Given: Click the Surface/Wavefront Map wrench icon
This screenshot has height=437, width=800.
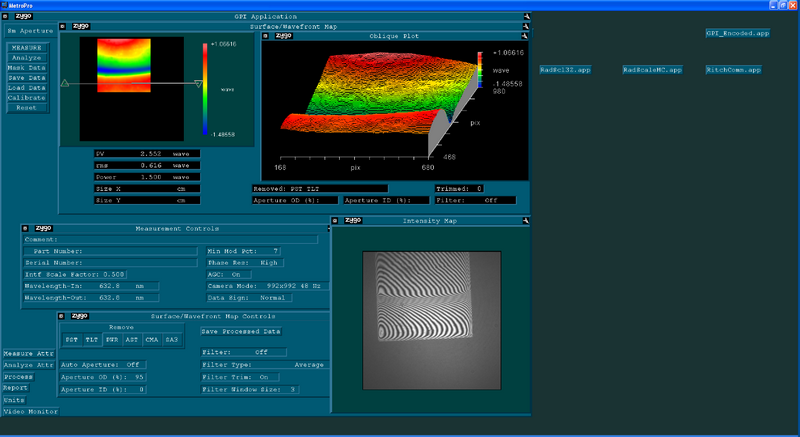Looking at the screenshot, I should pyautogui.click(x=526, y=27).
